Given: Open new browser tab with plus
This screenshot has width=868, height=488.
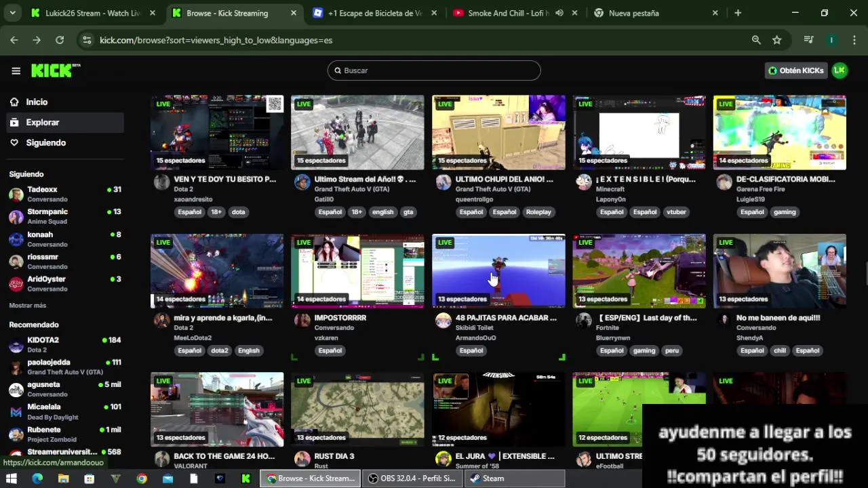Looking at the screenshot, I should (738, 13).
